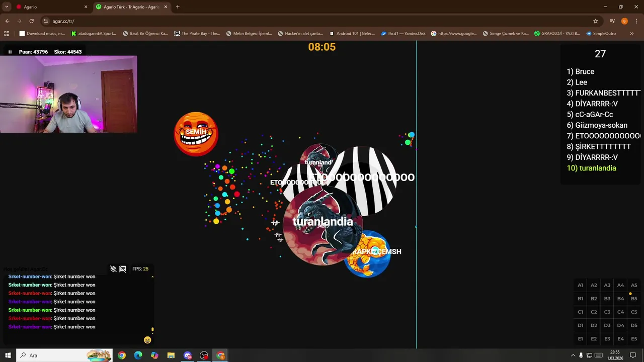Image resolution: width=644 pixels, height=362 pixels.
Task: Open the orange Chrome profile avatar
Action: [x=624, y=21]
